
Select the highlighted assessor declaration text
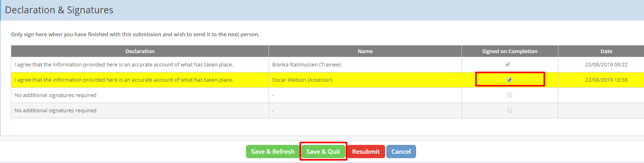124,80
